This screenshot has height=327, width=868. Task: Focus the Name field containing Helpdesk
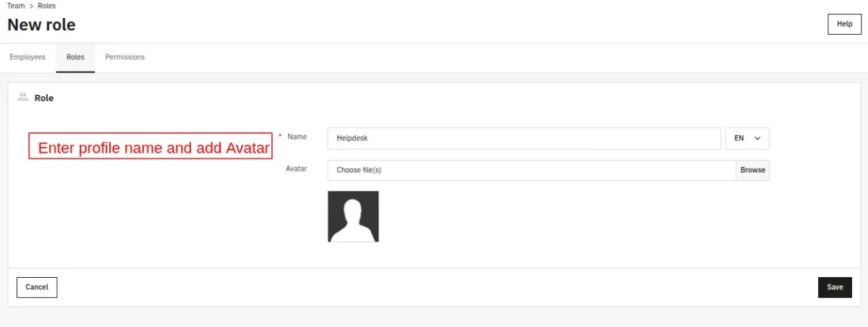(524, 138)
